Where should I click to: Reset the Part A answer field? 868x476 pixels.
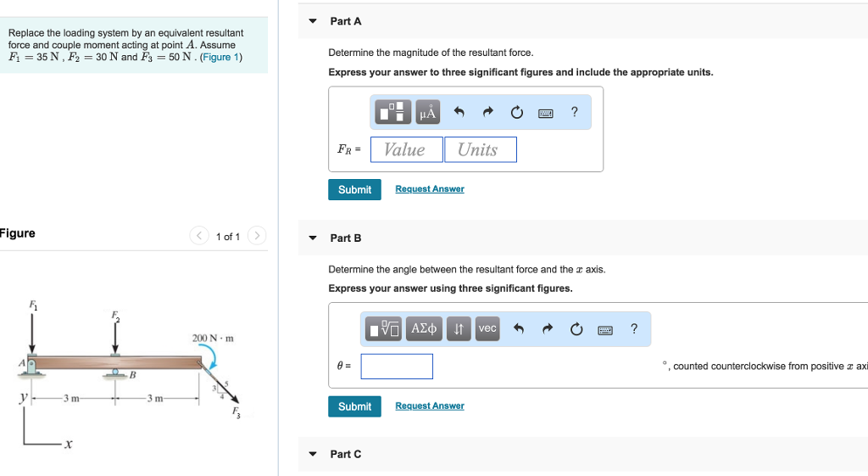click(517, 112)
